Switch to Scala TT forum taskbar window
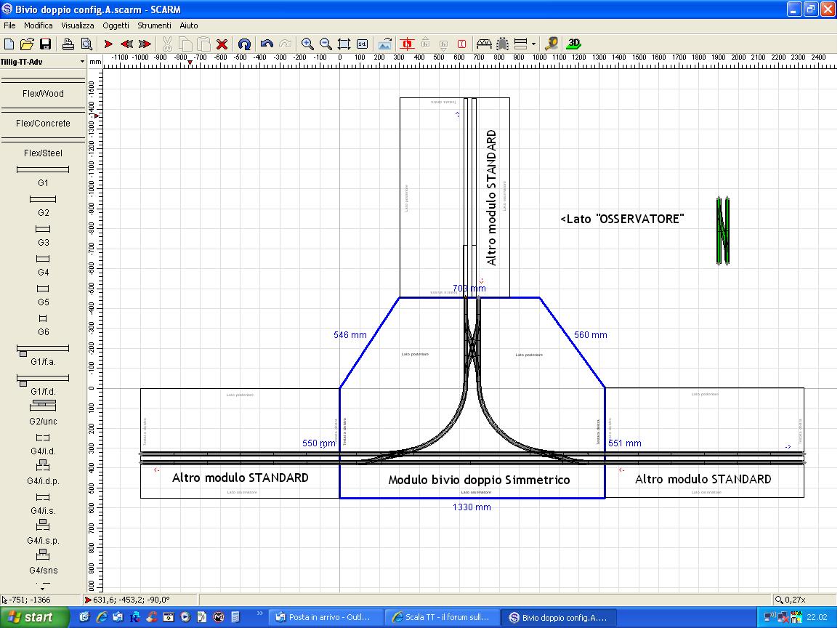This screenshot has height=628, width=840. (442, 617)
